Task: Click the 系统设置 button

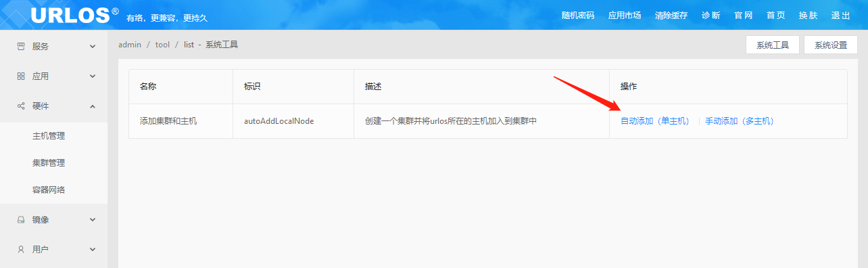Action: coord(831,45)
